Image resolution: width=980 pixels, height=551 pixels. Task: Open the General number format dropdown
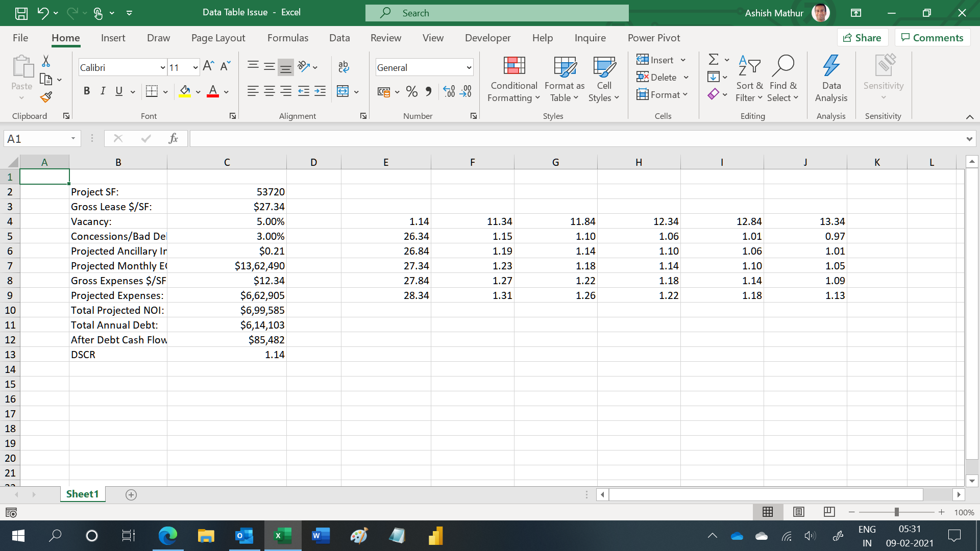tap(469, 67)
